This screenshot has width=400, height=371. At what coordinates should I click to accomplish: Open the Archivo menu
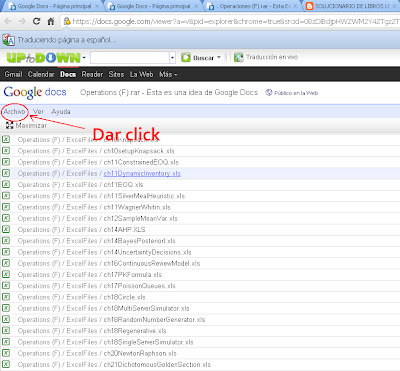14,112
